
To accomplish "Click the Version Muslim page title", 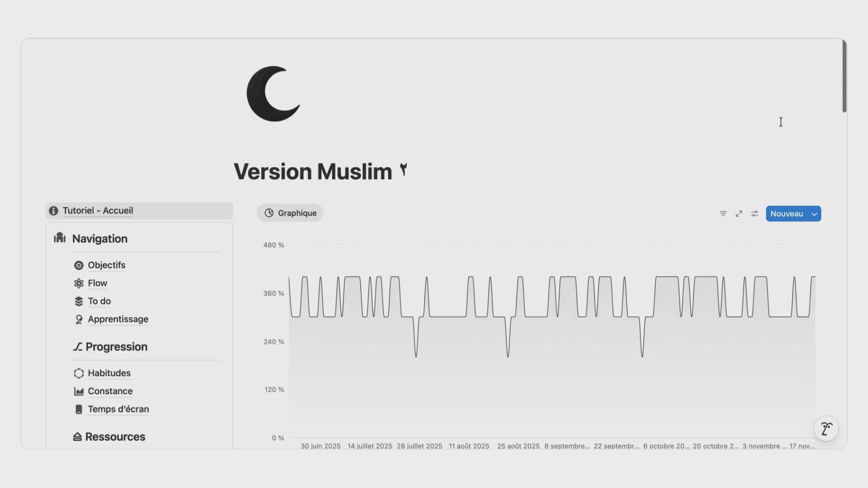I will 312,172.
